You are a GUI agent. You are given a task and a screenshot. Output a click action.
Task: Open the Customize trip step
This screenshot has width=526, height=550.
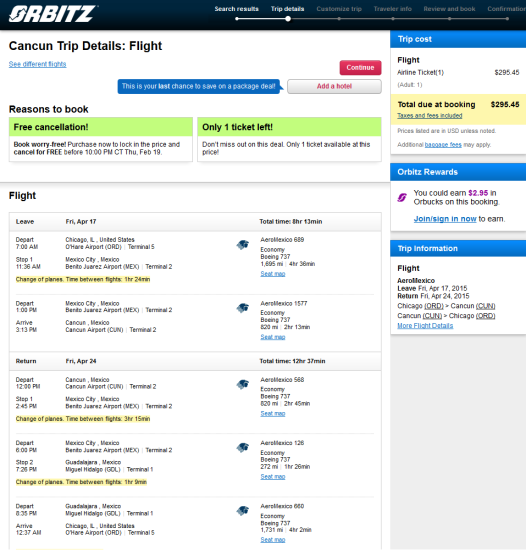(x=339, y=9)
